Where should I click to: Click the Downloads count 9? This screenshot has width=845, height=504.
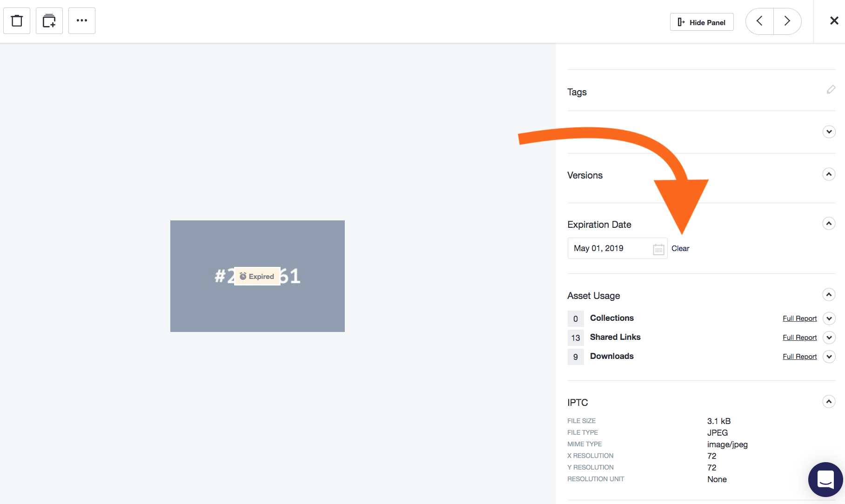pyautogui.click(x=576, y=357)
